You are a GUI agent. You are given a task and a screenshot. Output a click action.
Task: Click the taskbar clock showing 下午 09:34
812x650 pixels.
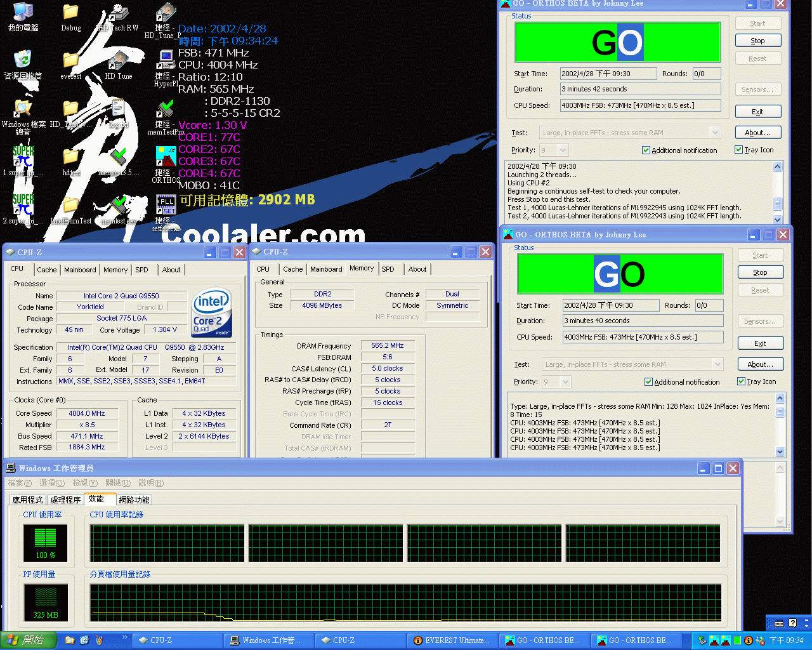point(787,640)
